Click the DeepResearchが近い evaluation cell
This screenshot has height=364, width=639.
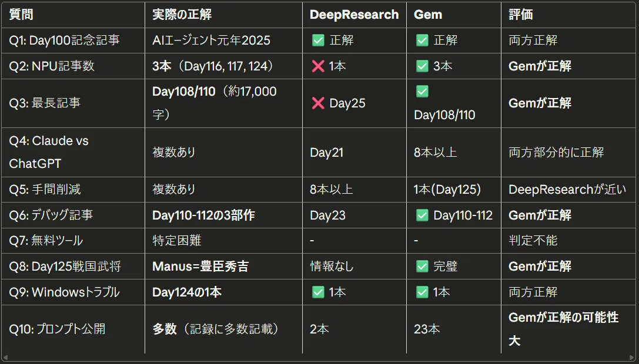tap(568, 189)
